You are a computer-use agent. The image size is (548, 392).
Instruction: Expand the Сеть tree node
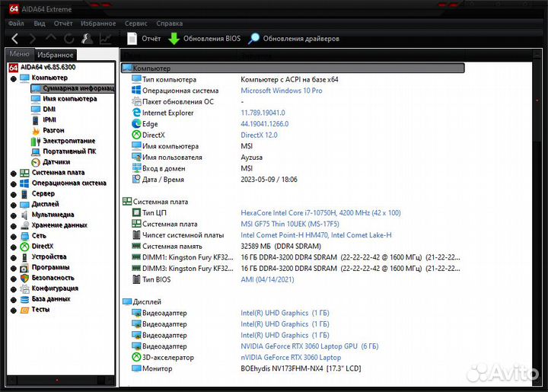(13, 237)
